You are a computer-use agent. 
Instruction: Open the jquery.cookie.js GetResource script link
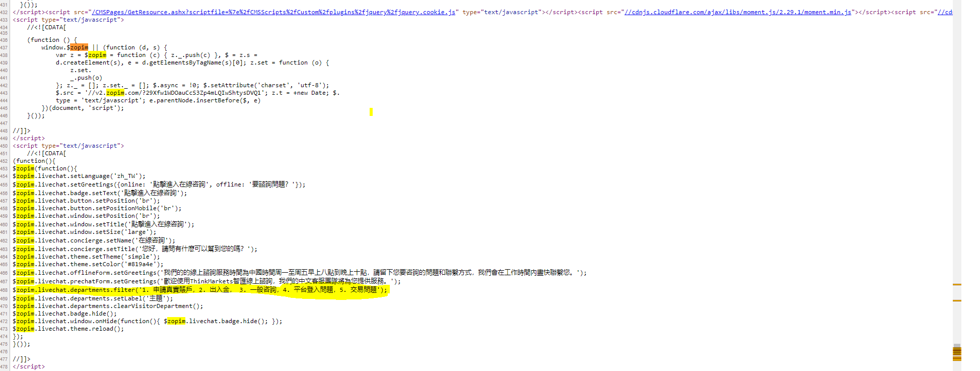click(273, 12)
